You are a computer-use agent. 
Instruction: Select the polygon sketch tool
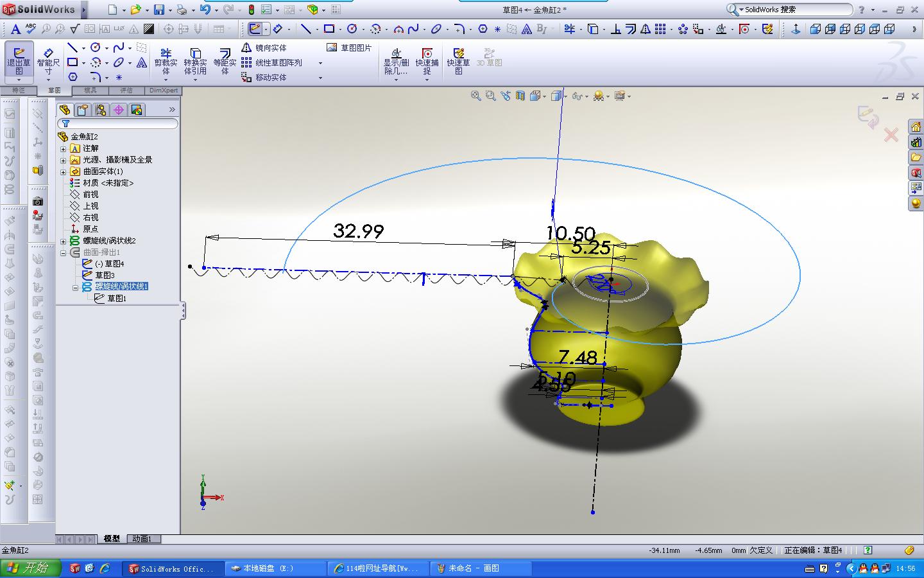point(73,77)
